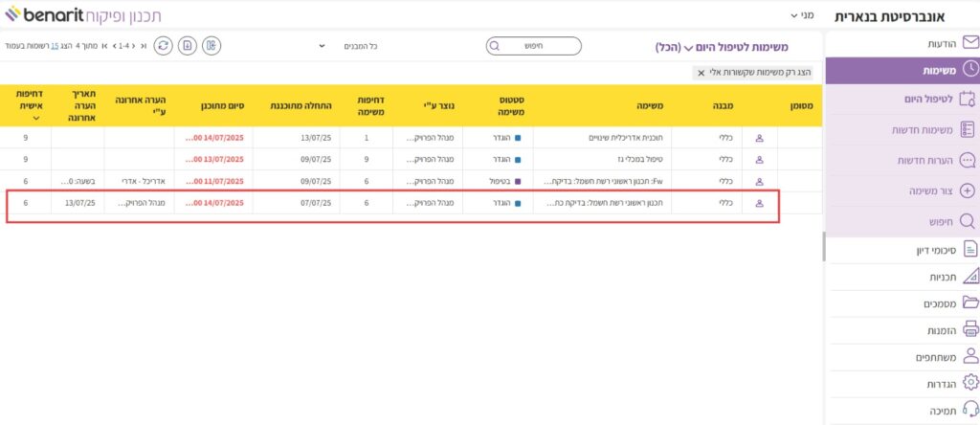Viewport: 980px width, 425px height.
Task: Click the magnifier icon in the search box
Action: (495, 45)
